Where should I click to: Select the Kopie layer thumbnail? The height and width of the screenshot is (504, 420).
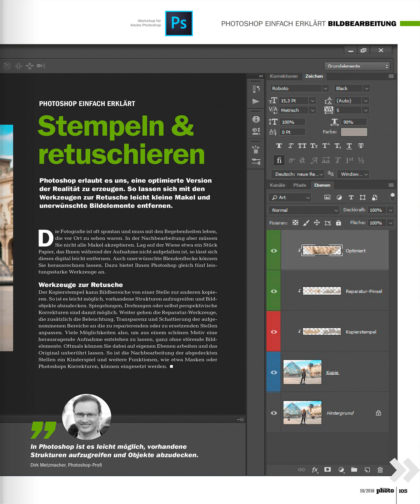302,372
